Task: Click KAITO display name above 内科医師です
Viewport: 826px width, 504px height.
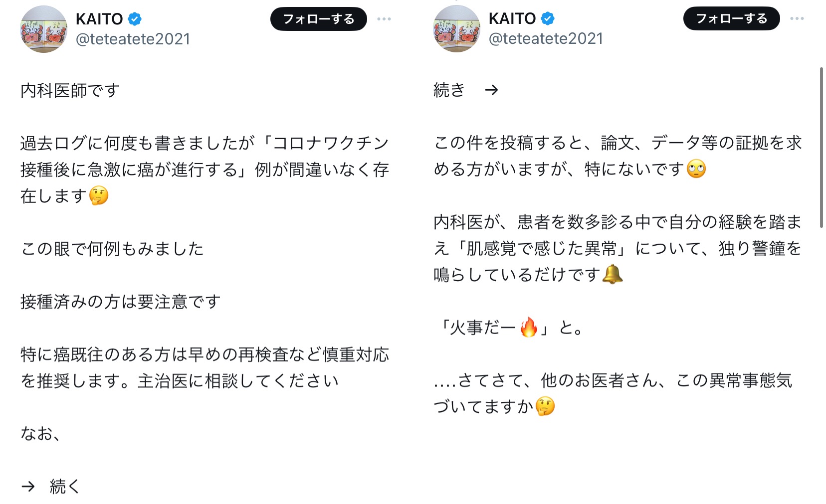Action: pyautogui.click(x=99, y=19)
